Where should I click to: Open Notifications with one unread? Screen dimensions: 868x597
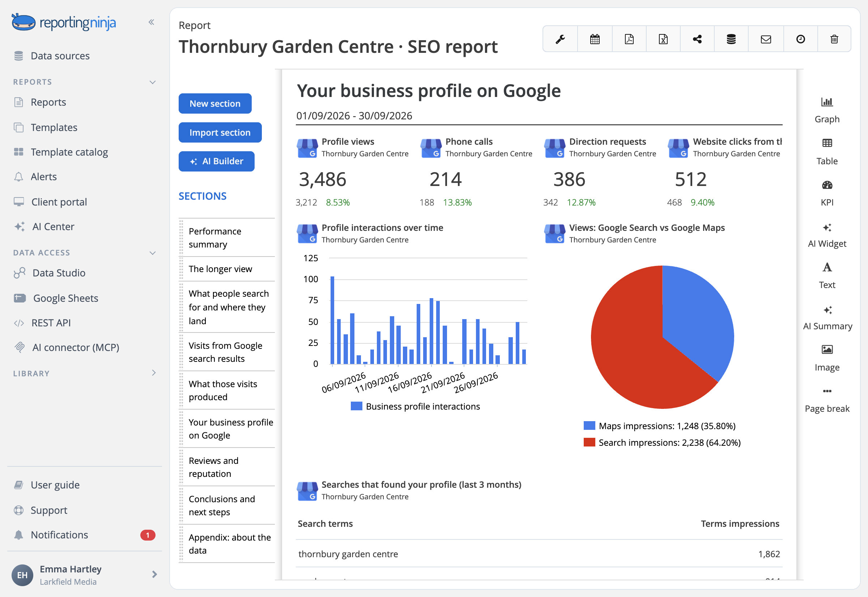(x=84, y=535)
